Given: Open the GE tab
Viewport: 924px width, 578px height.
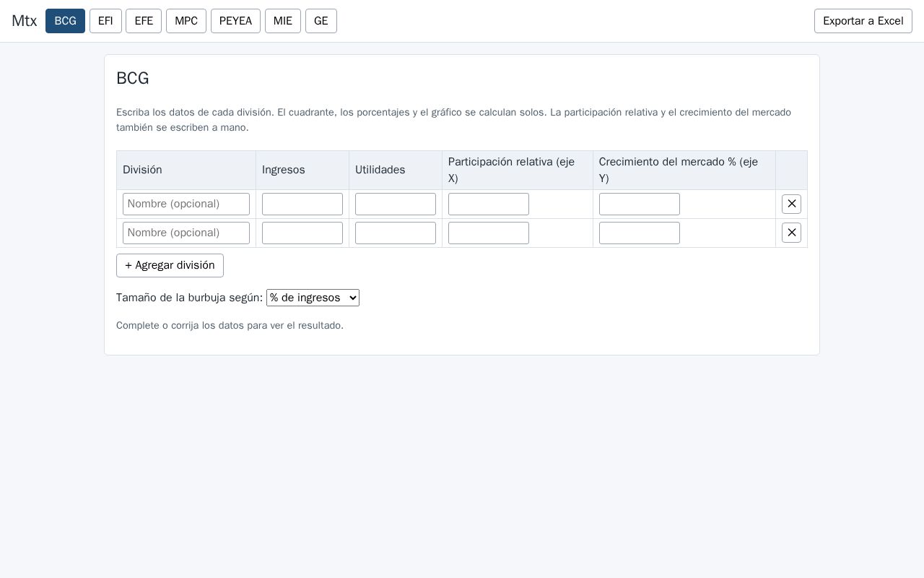Looking at the screenshot, I should coord(321,21).
